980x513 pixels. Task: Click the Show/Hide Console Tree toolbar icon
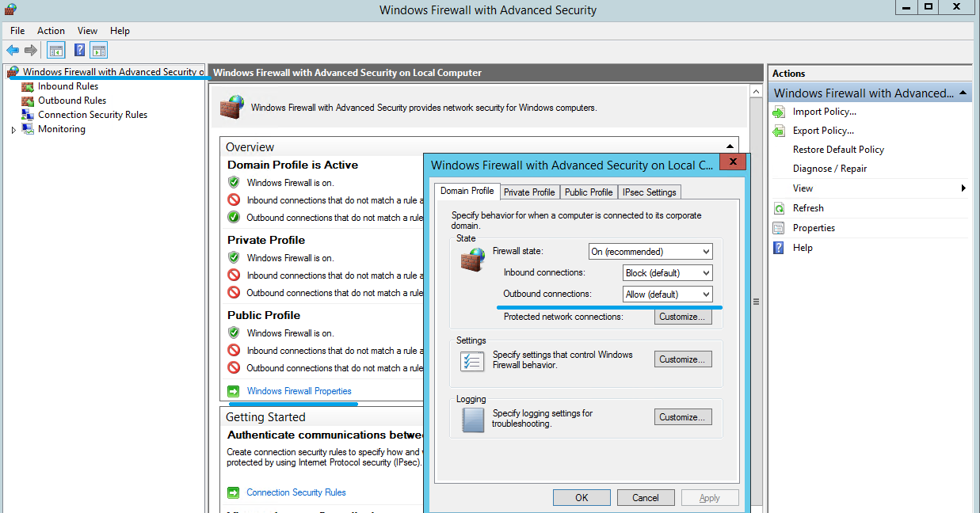[56, 51]
